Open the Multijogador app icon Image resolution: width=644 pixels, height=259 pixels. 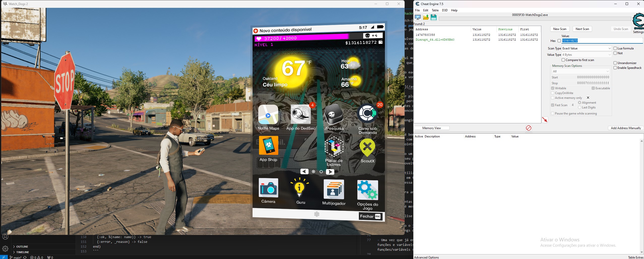coord(334,189)
